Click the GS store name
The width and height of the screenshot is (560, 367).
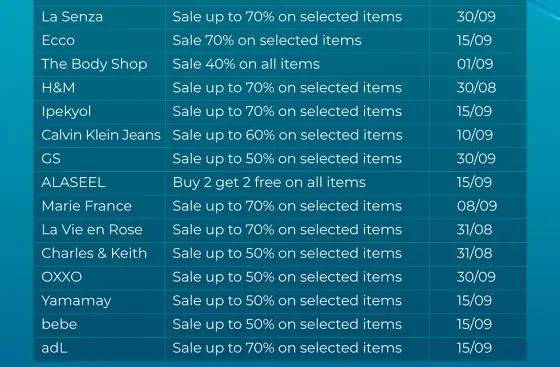51,159
